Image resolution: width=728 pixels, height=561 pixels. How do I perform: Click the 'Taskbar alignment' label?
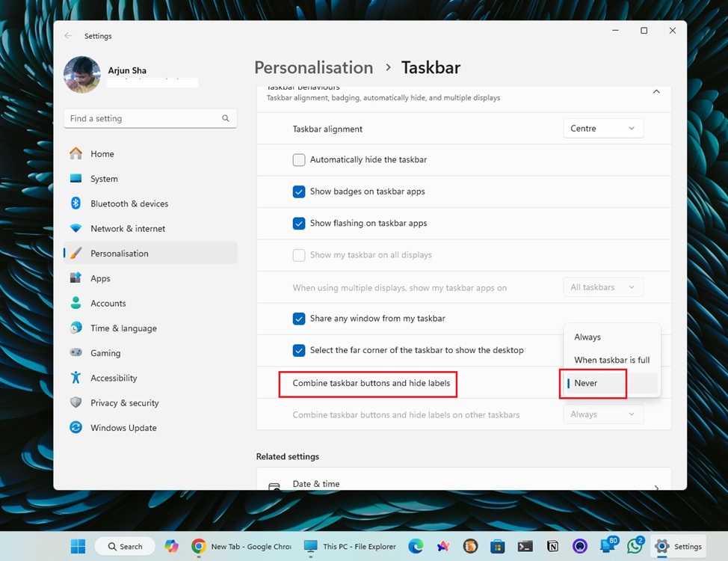pos(327,129)
